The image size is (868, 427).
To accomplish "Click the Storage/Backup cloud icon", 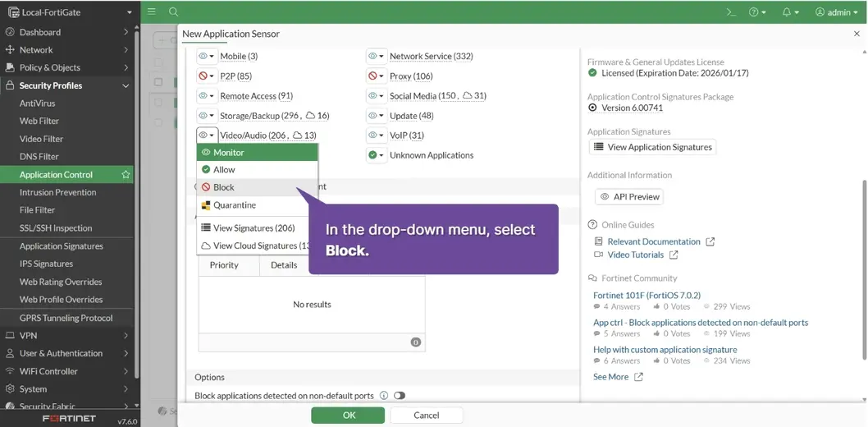I will click(310, 115).
